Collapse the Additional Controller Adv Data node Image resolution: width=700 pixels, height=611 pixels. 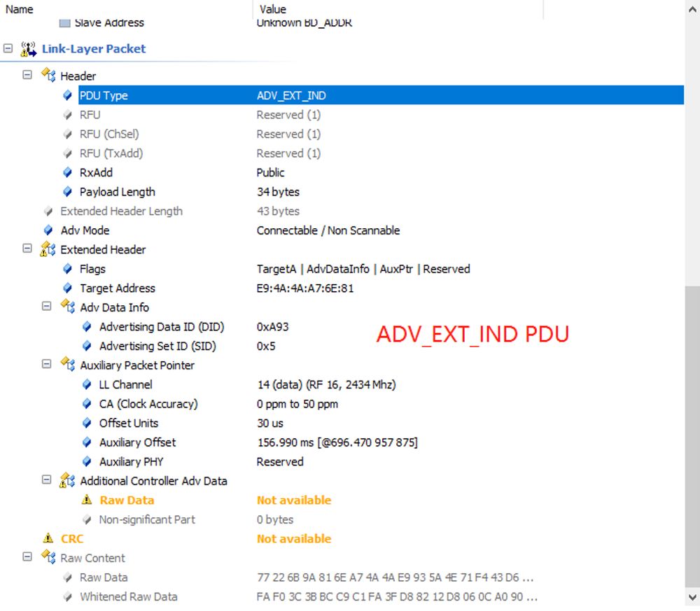pyautogui.click(x=47, y=479)
